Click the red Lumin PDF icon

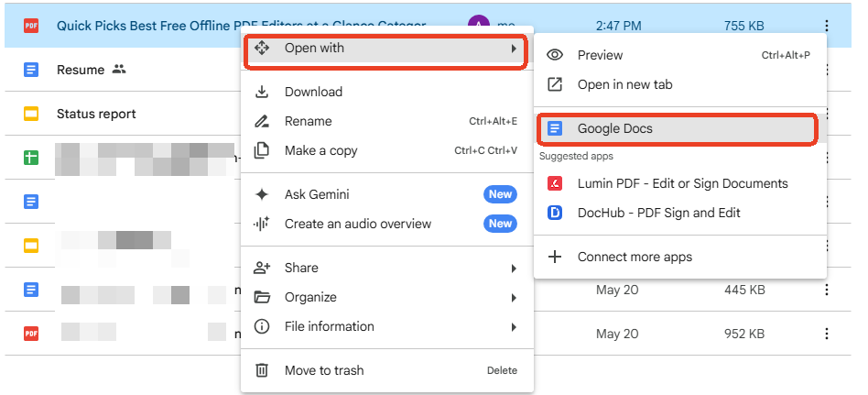[555, 183]
